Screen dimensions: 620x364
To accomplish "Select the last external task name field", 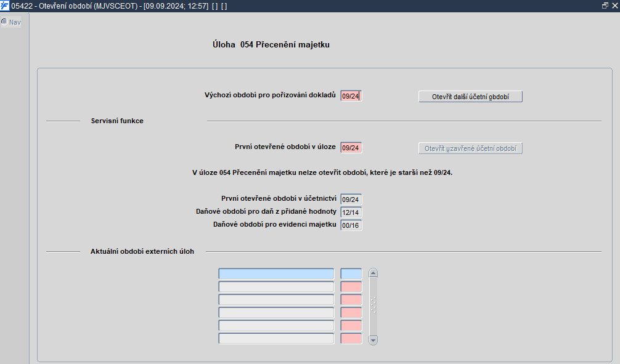I will coord(276,338).
